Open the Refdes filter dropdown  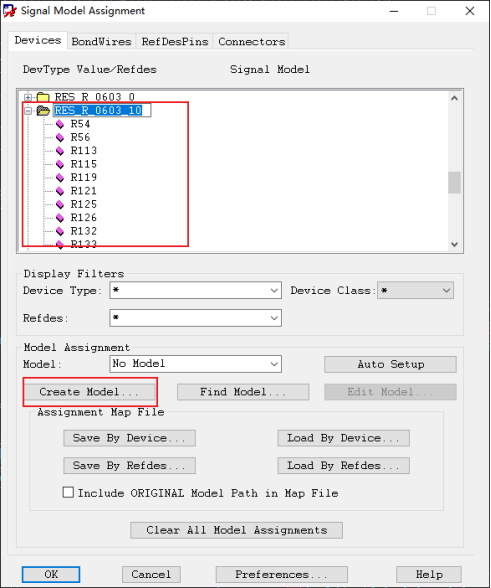coord(274,318)
